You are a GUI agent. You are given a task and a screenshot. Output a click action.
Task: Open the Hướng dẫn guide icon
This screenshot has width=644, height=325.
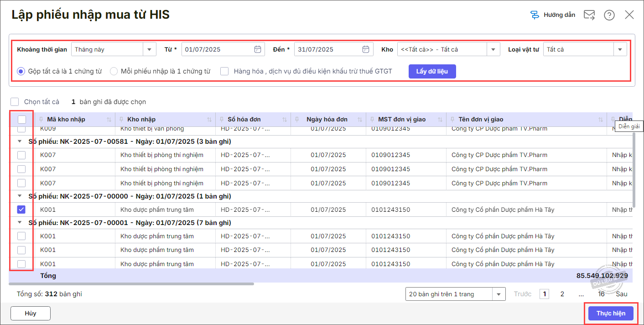535,15
